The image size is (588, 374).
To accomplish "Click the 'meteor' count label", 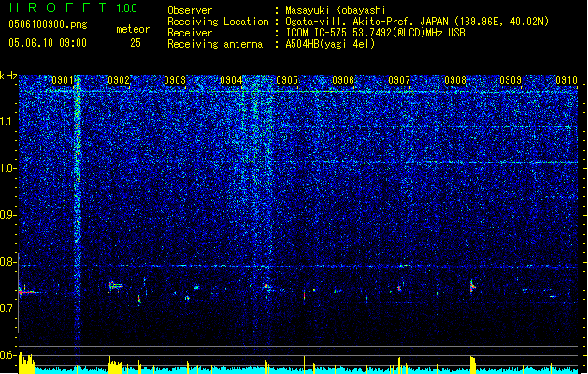I will click(133, 29).
